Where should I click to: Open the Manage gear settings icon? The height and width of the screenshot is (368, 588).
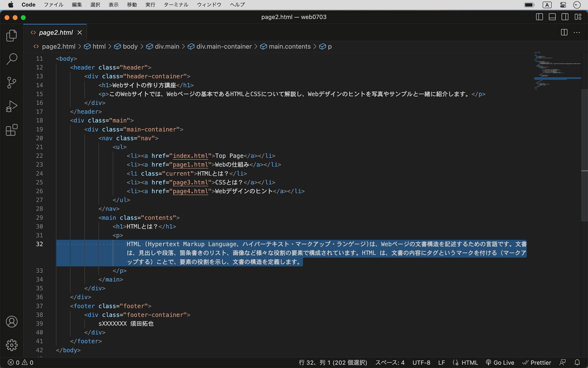pyautogui.click(x=12, y=345)
